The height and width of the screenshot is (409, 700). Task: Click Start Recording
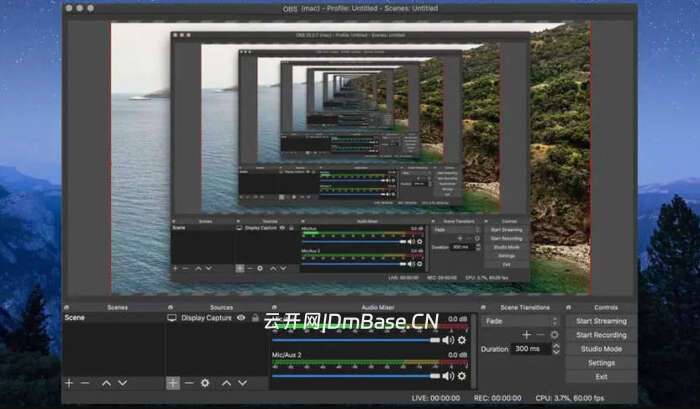tap(601, 335)
